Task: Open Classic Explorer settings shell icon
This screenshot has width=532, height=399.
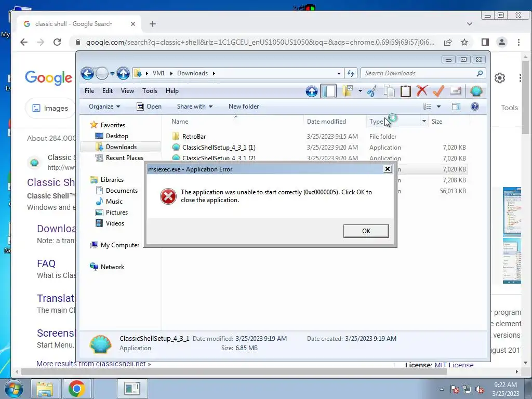Action: click(x=476, y=91)
